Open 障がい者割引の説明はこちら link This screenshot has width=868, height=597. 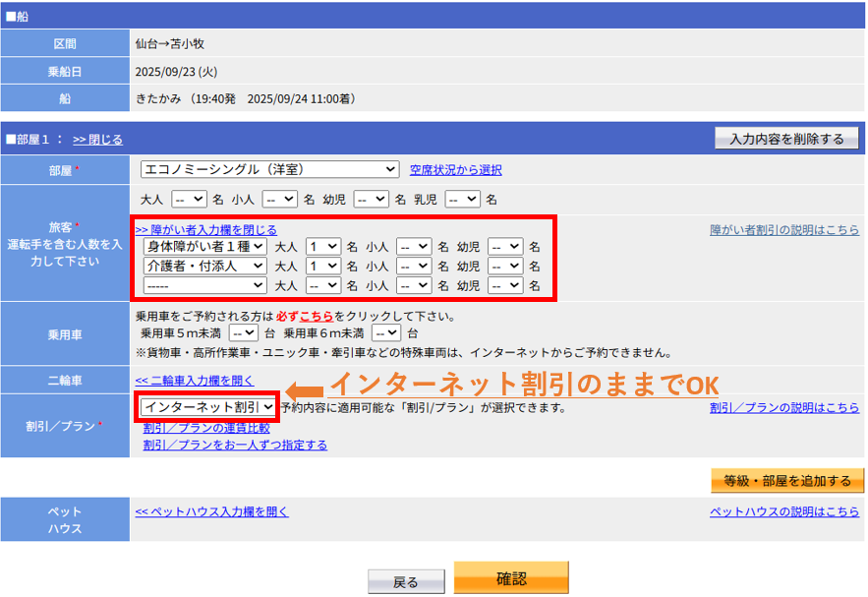(783, 230)
